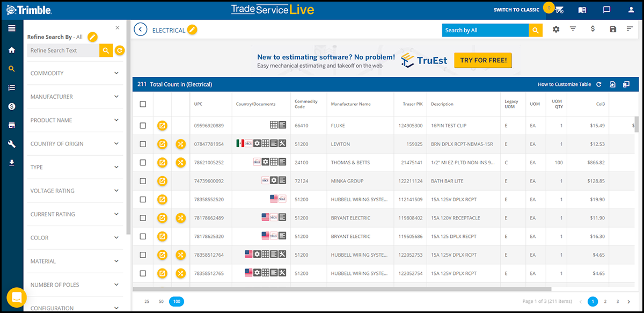This screenshot has width=644, height=313.
Task: Expand the PRODUCT NAME filter
Action: 75,120
